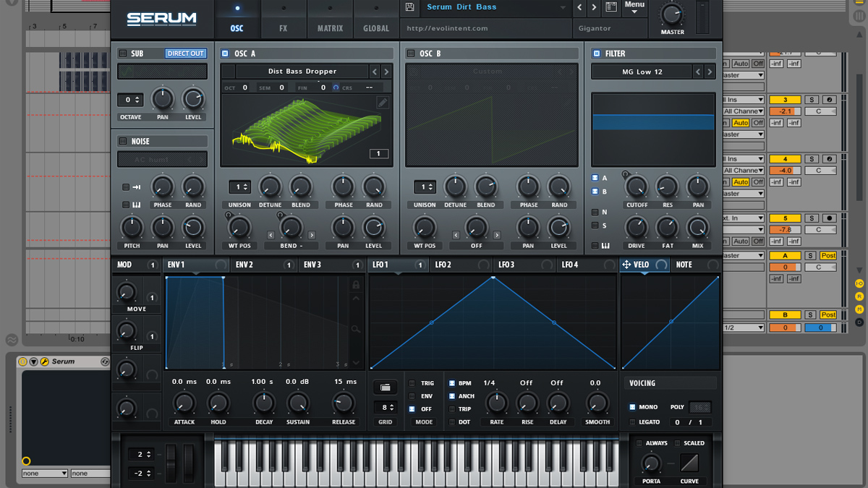Click the LFO Rate knob
Viewport: 868px width, 488px height.
tap(496, 403)
